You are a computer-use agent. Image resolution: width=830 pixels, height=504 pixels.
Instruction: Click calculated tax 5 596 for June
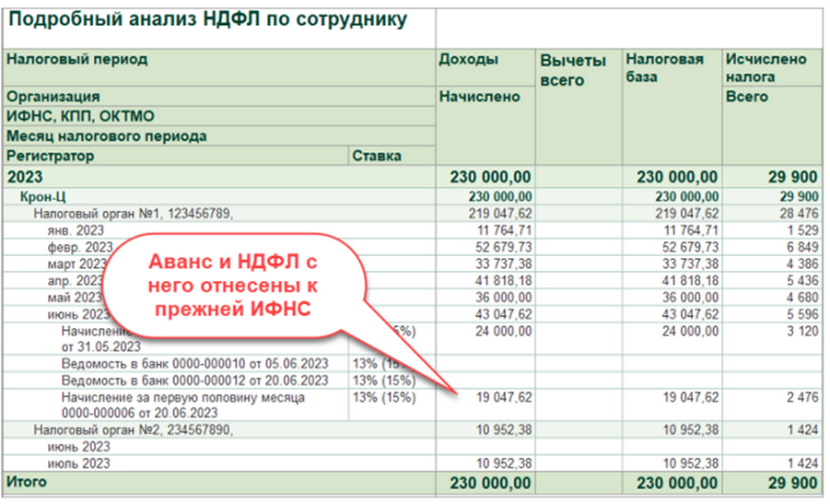point(802,314)
